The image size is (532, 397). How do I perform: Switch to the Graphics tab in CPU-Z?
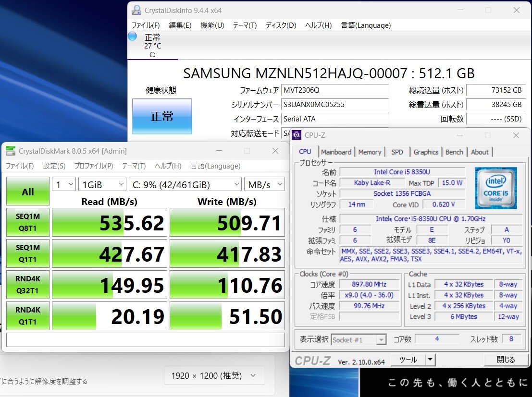[x=426, y=152]
